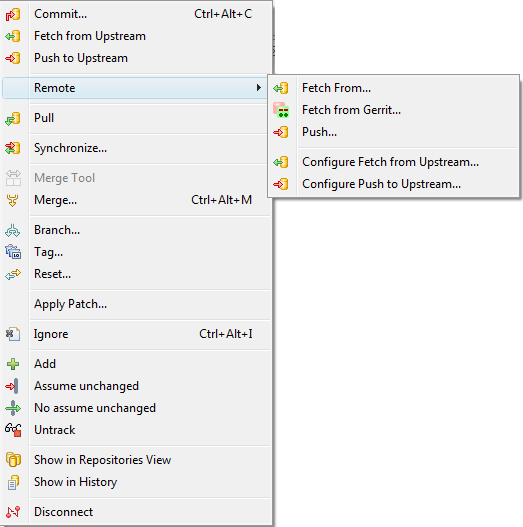Viewport: 523px width, 527px height.
Task: Click the Disconnect icon
Action: (x=13, y=512)
